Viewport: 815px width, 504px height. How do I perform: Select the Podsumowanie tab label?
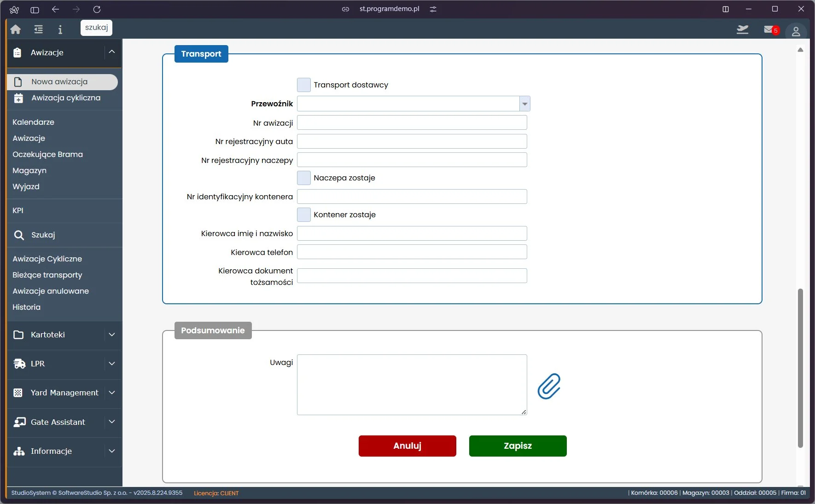212,330
